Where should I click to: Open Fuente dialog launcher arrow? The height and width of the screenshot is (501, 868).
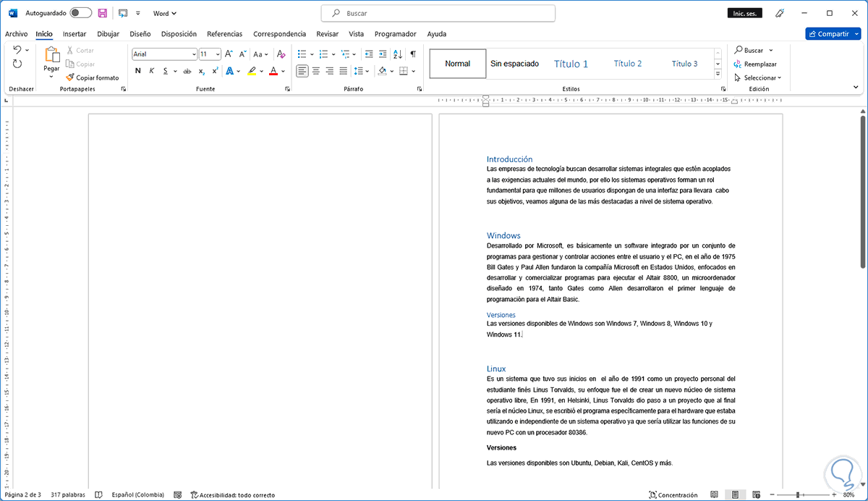(288, 89)
